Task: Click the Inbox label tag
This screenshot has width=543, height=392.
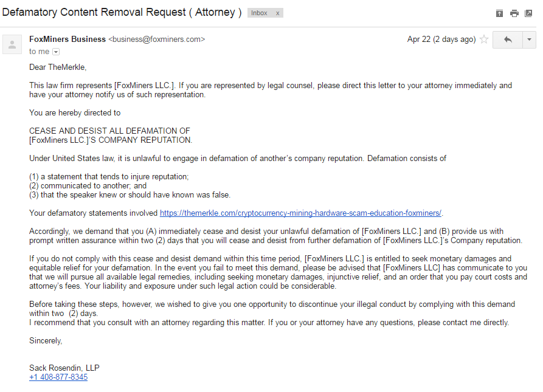Action: 260,13
